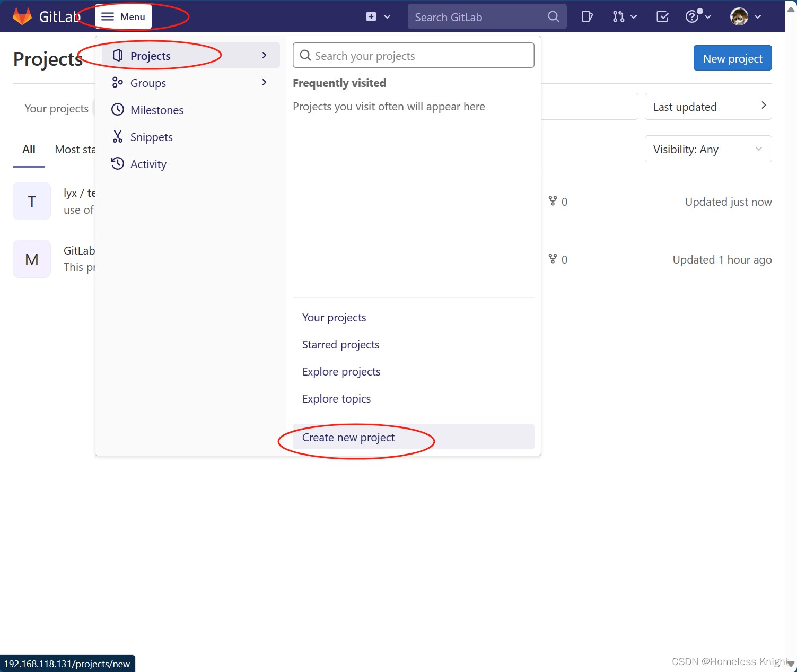Click the blue New project button
The image size is (797, 672).
click(733, 58)
